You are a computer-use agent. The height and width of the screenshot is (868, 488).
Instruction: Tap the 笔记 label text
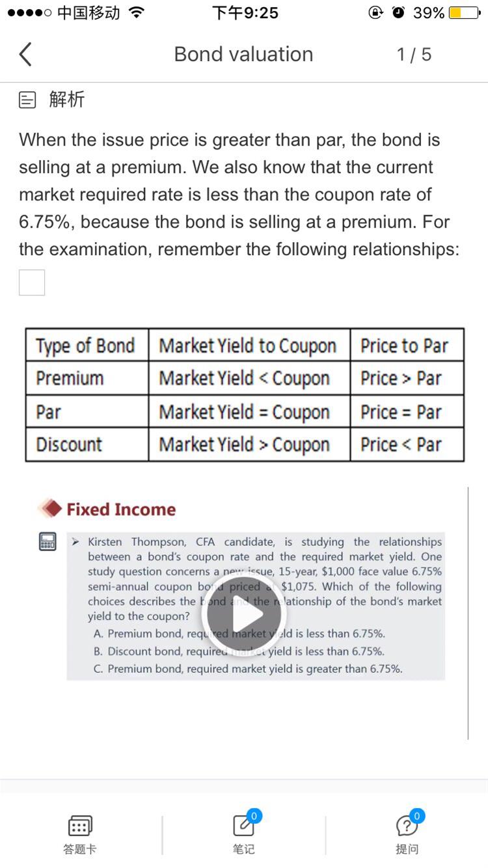point(244,849)
